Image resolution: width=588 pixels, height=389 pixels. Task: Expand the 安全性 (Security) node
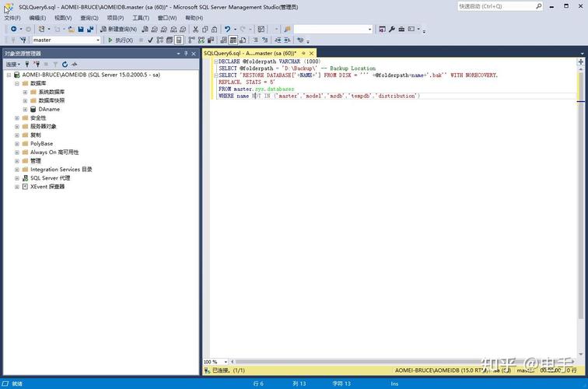(17, 118)
